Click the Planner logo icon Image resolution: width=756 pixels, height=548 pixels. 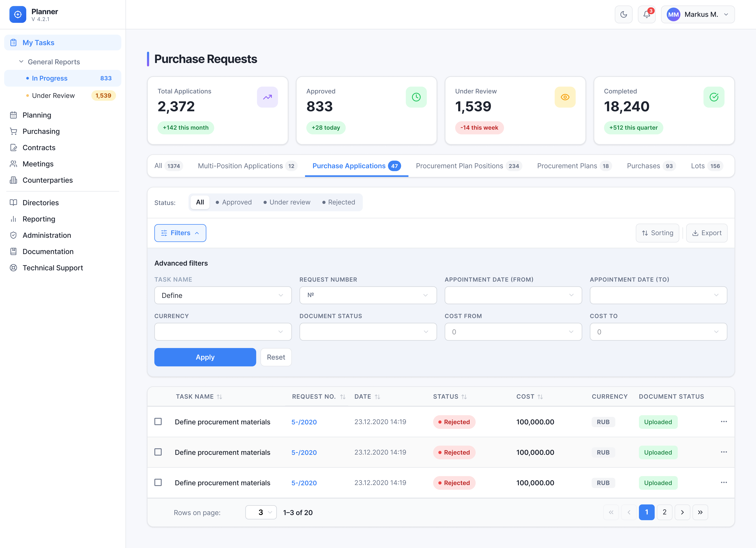click(18, 14)
